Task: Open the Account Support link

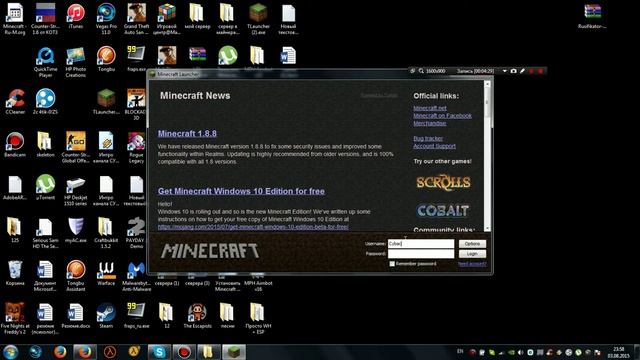Action: click(x=434, y=146)
